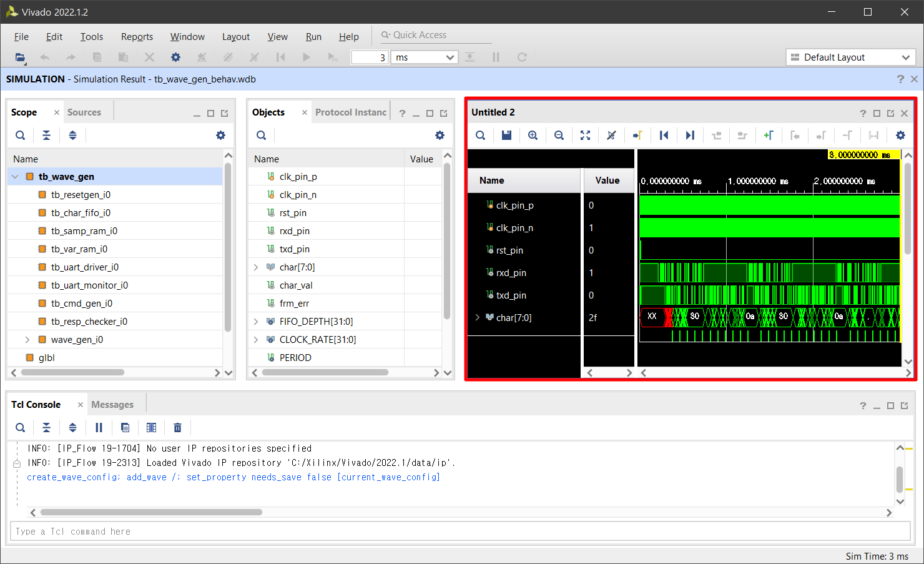Clear the Tcl Console with trash icon

(177, 427)
